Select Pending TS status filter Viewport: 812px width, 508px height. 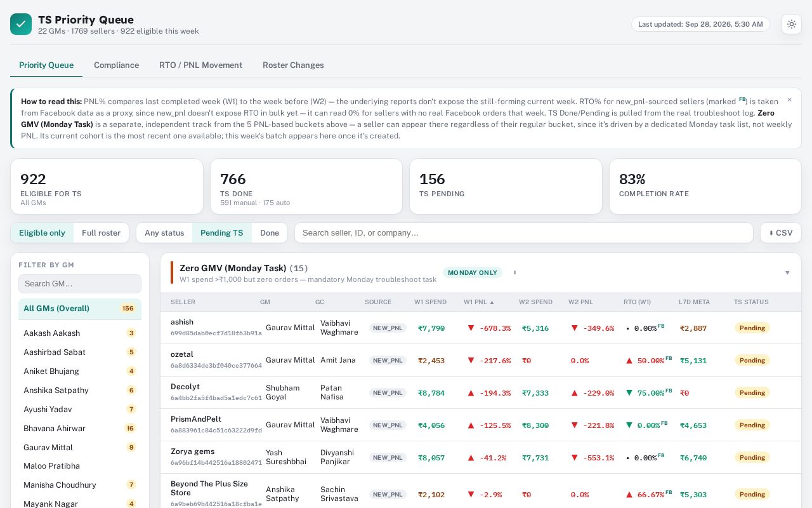click(x=221, y=233)
